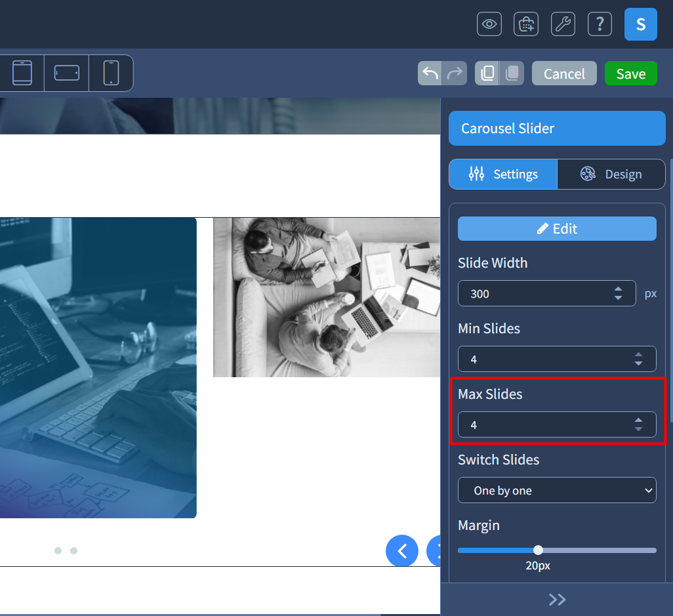Click the Slide Width label
Viewport: 673px width, 616px height.
point(493,262)
